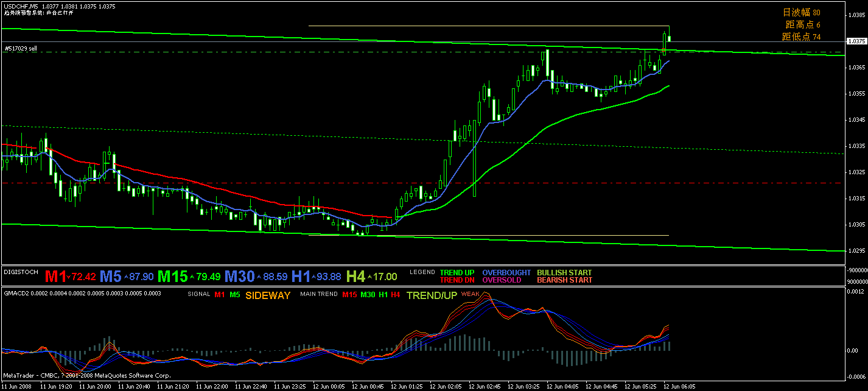Click the 0.0012 GMACD scale value

(x=856, y=292)
